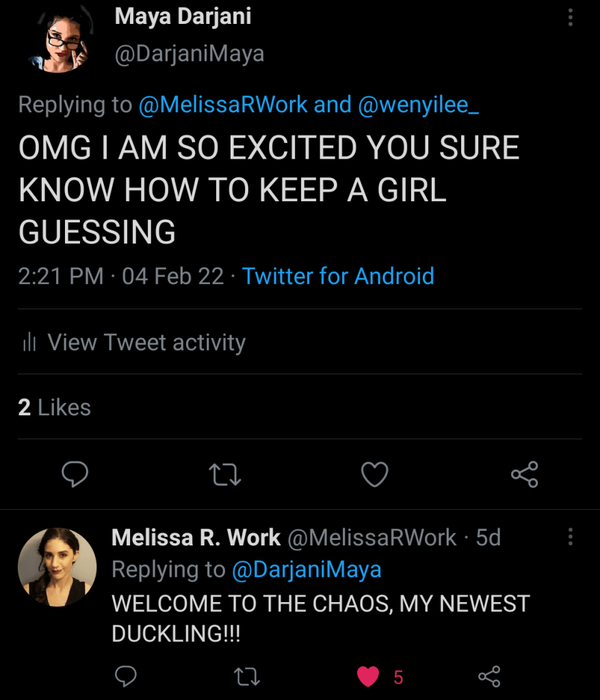Reply to Maya Darjani's tweet
Image resolution: width=600 pixels, height=700 pixels.
coord(76,474)
